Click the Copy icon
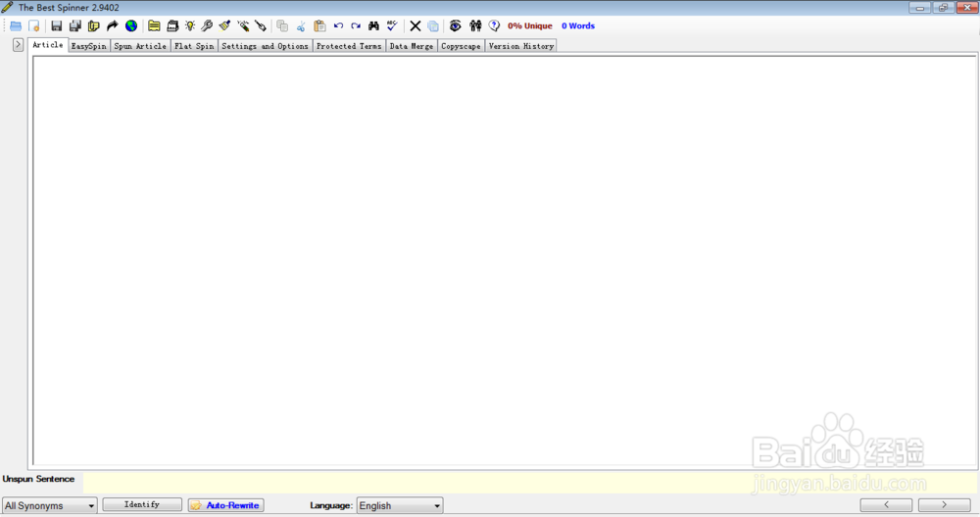The image size is (980, 517). pos(282,26)
